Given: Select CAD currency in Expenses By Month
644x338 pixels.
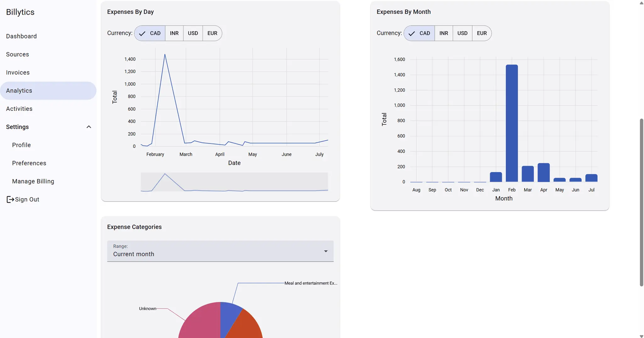Looking at the screenshot, I should coord(419,33).
